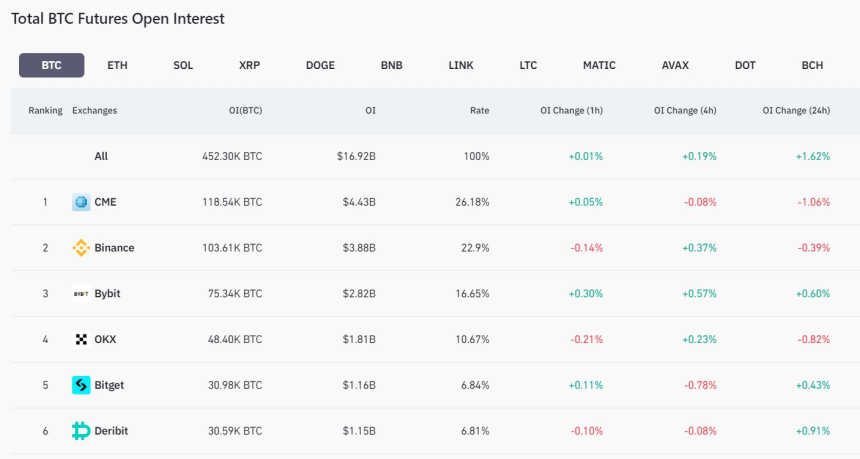860x459 pixels.
Task: Select the MATIC tab
Action: pyautogui.click(x=599, y=65)
